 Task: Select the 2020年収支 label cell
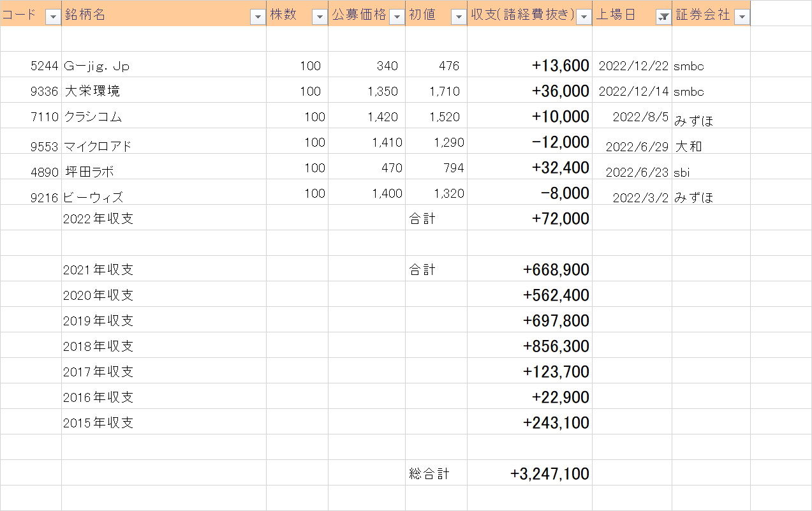[x=164, y=294]
